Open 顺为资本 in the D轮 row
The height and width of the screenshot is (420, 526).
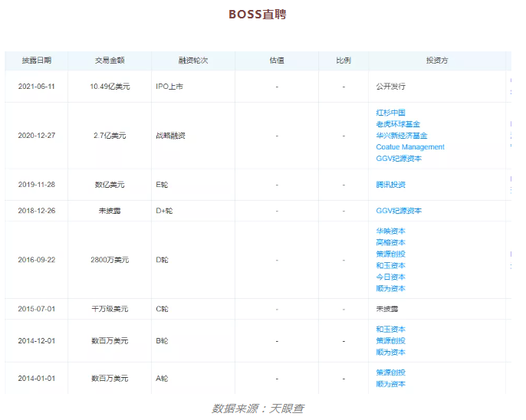click(390, 288)
